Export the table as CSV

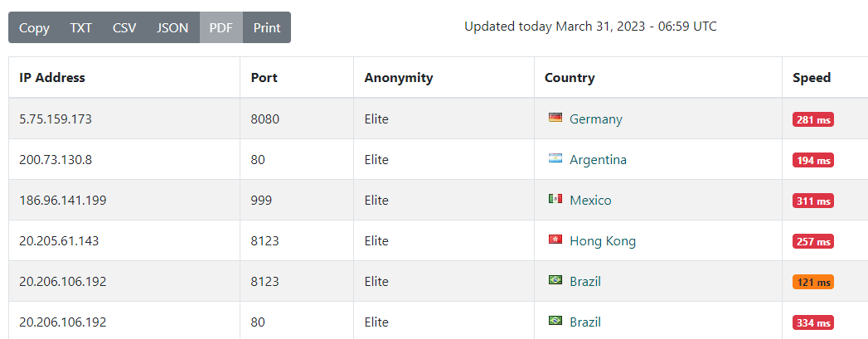pos(124,27)
